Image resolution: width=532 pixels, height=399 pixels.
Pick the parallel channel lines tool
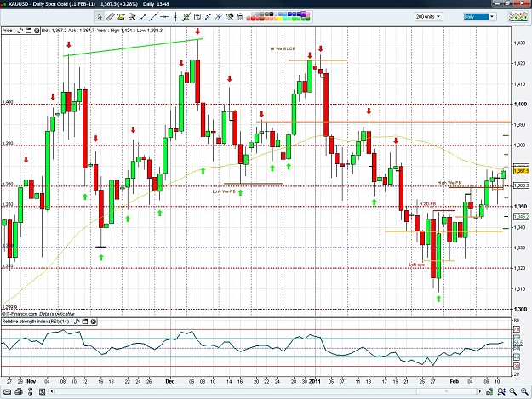219,17
